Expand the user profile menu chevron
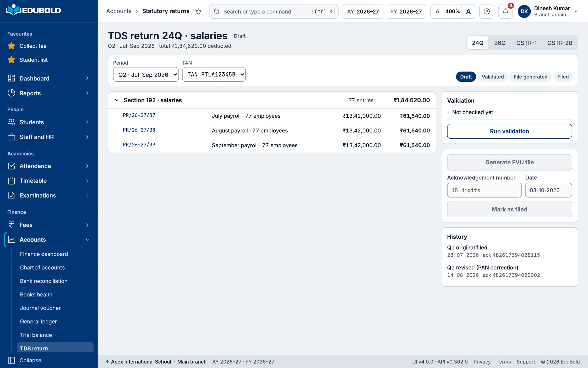The width and height of the screenshot is (588, 368). pyautogui.click(x=576, y=11)
